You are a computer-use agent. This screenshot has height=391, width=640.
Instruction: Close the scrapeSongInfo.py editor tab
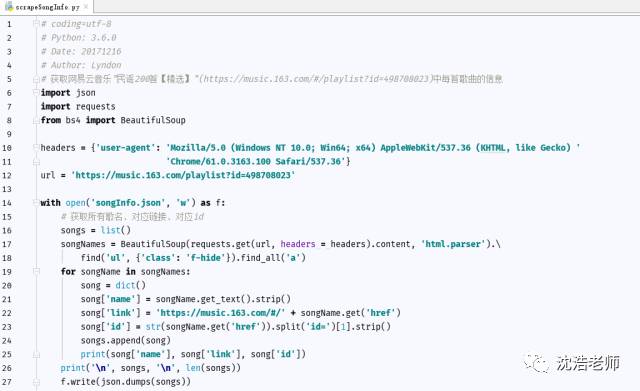tap(86, 7)
